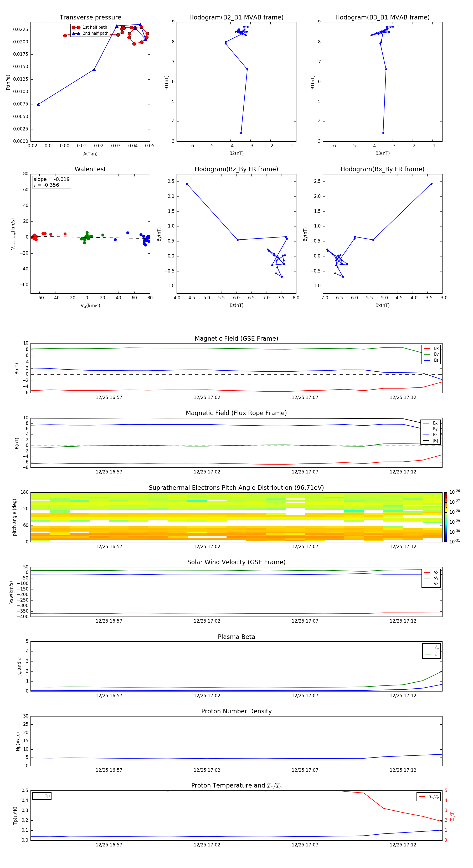473x868 pixels.
Task: Click the red Bx legend entry in GSE Frame panel
Action: (431, 349)
